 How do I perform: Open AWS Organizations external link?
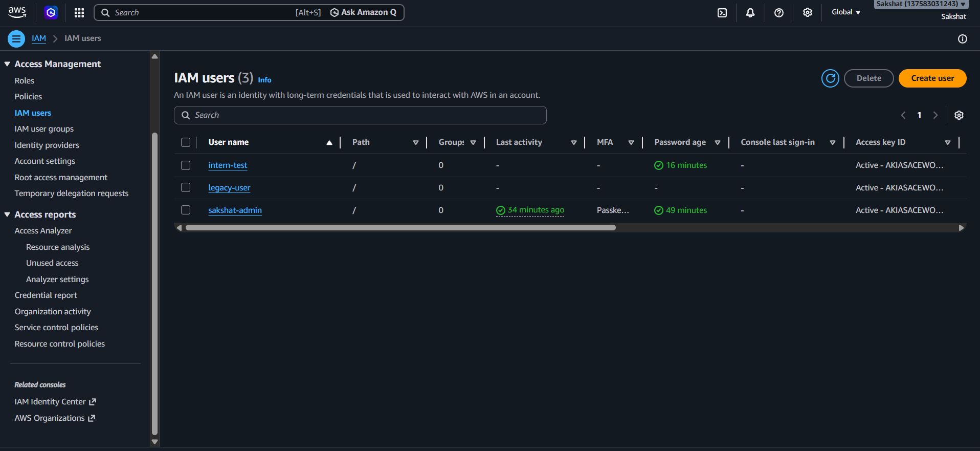tap(55, 418)
